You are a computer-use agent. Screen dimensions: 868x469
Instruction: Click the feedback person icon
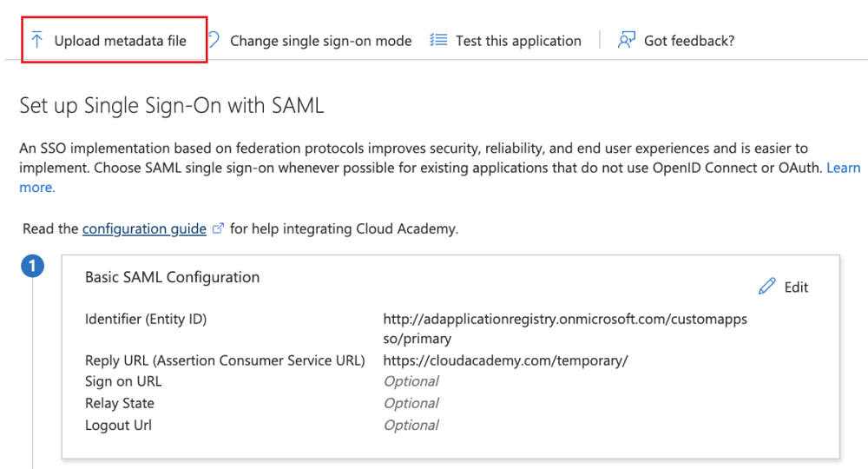[626, 40]
